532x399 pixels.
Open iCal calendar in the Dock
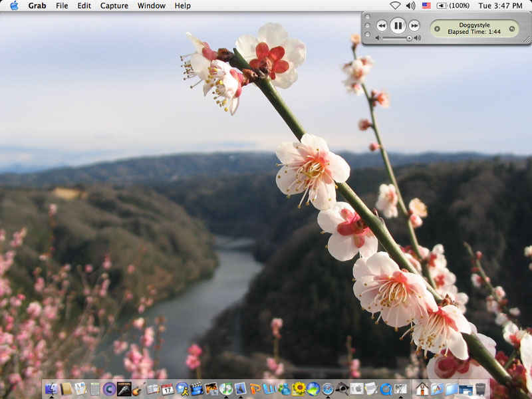(x=168, y=388)
